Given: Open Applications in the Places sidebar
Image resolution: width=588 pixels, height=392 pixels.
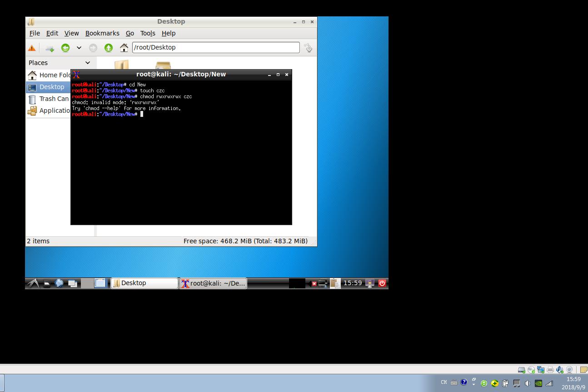Looking at the screenshot, I should (49, 111).
